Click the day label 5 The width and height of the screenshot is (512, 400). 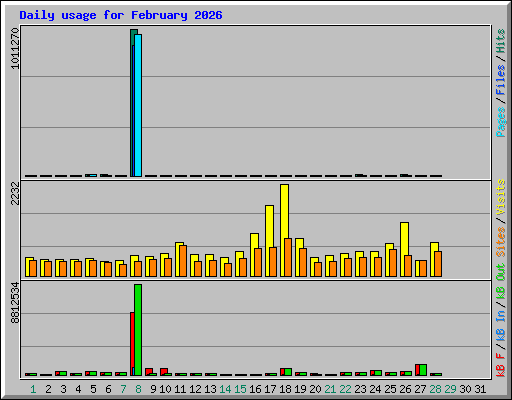click(x=93, y=389)
